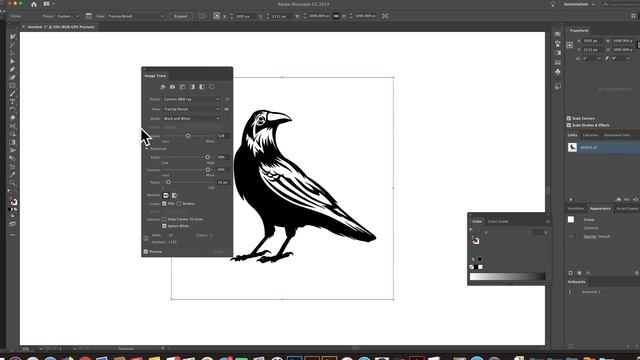Select the High Color preset icon in Image Trace
Screen dimensions: 640x360
tap(172, 87)
